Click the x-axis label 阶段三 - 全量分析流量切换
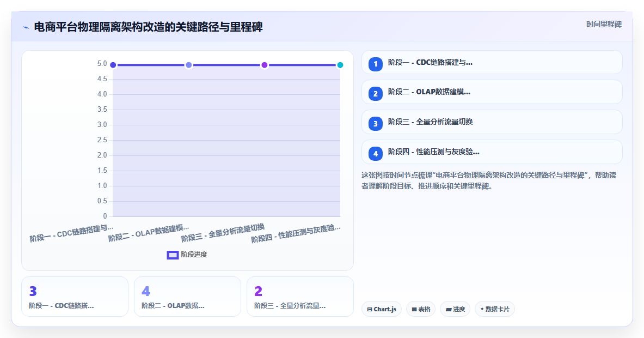The width and height of the screenshot is (644, 338). pyautogui.click(x=223, y=233)
